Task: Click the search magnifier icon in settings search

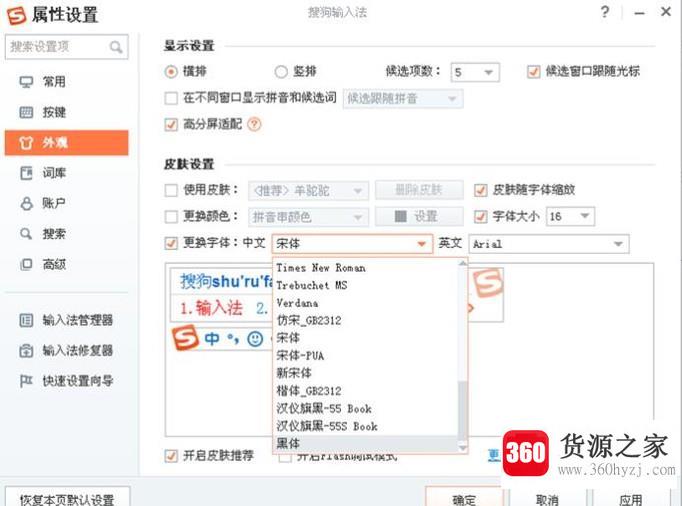Action: pos(116,47)
